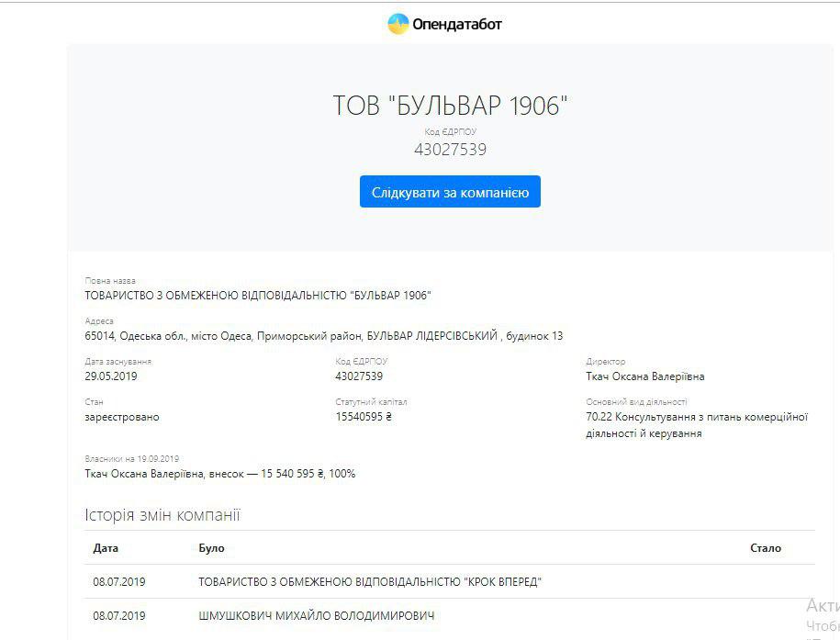Viewport: 840px width, 640px height.
Task: Open the Опендатабот home link text
Action: click(x=456, y=24)
